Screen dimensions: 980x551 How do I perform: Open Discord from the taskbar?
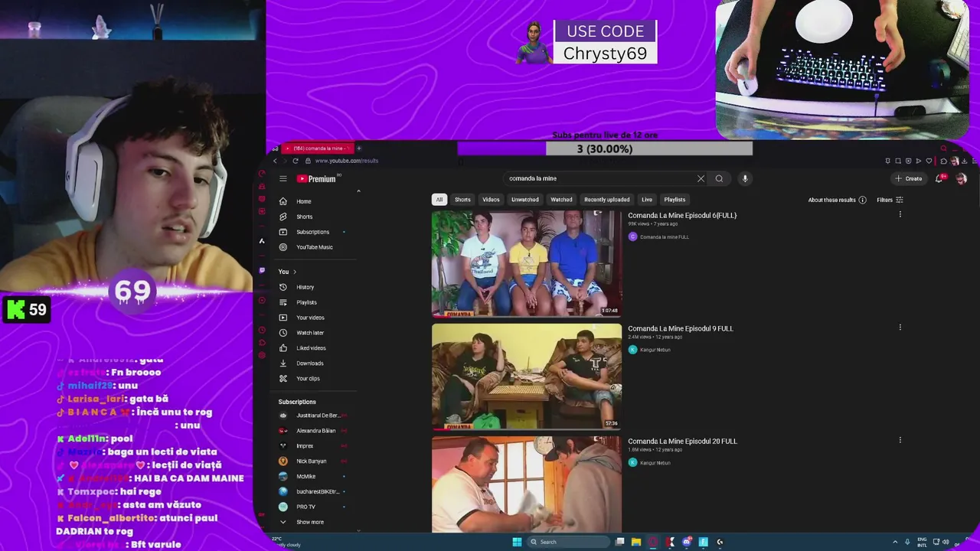(x=687, y=542)
